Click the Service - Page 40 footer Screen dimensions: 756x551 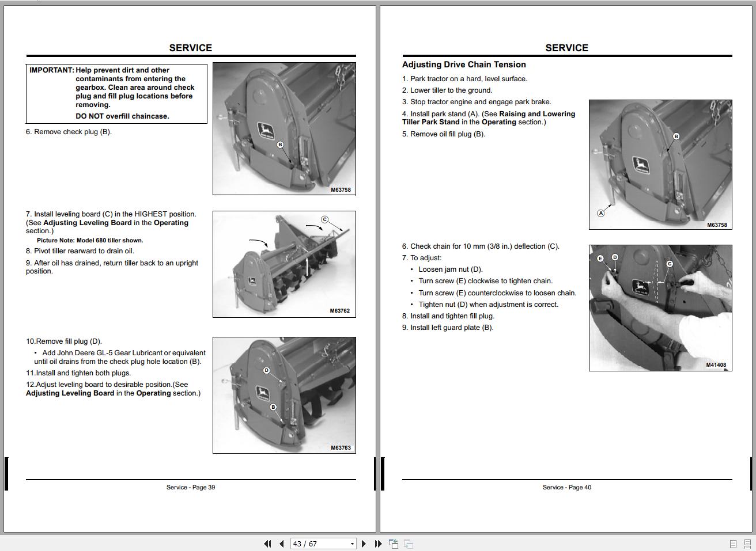coord(566,487)
